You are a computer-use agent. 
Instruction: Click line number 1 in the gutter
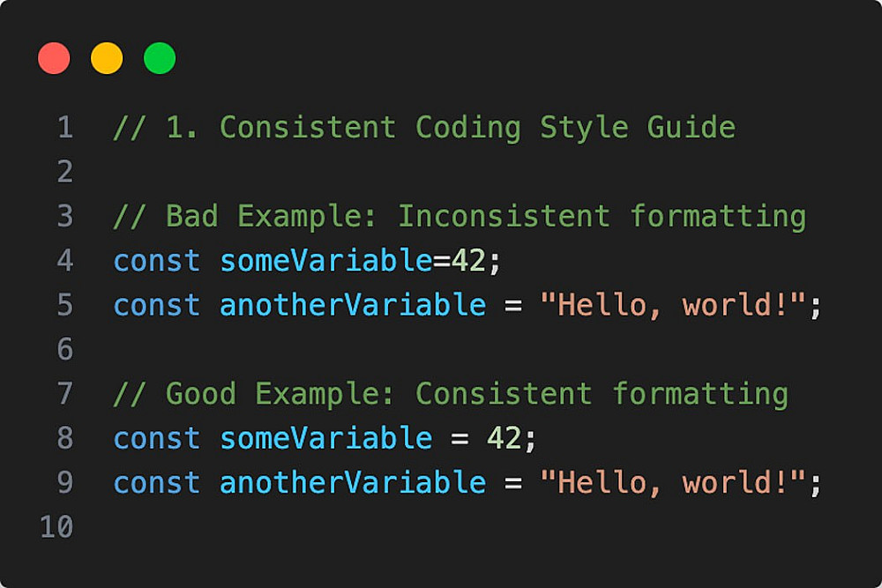[64, 128]
